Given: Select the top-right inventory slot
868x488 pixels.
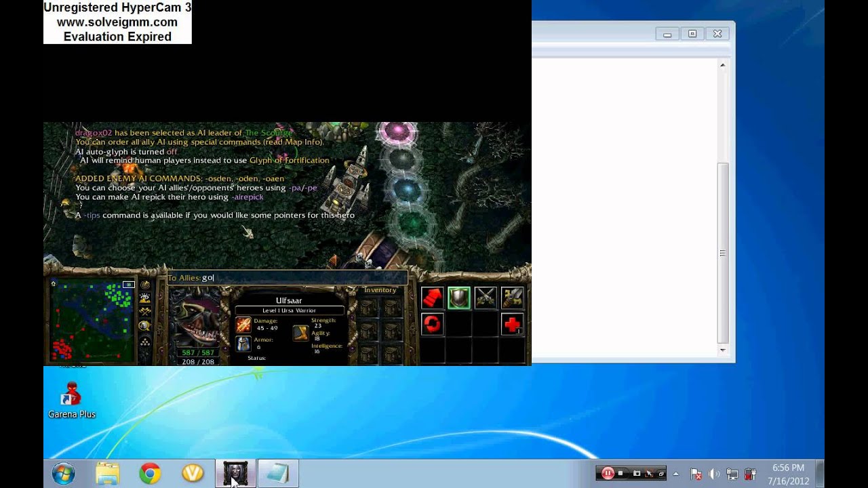Looking at the screenshot, I should pos(393,308).
